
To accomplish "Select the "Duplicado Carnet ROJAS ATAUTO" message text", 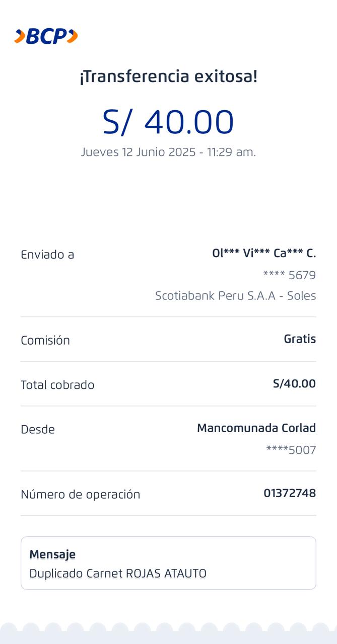I will pos(118,574).
